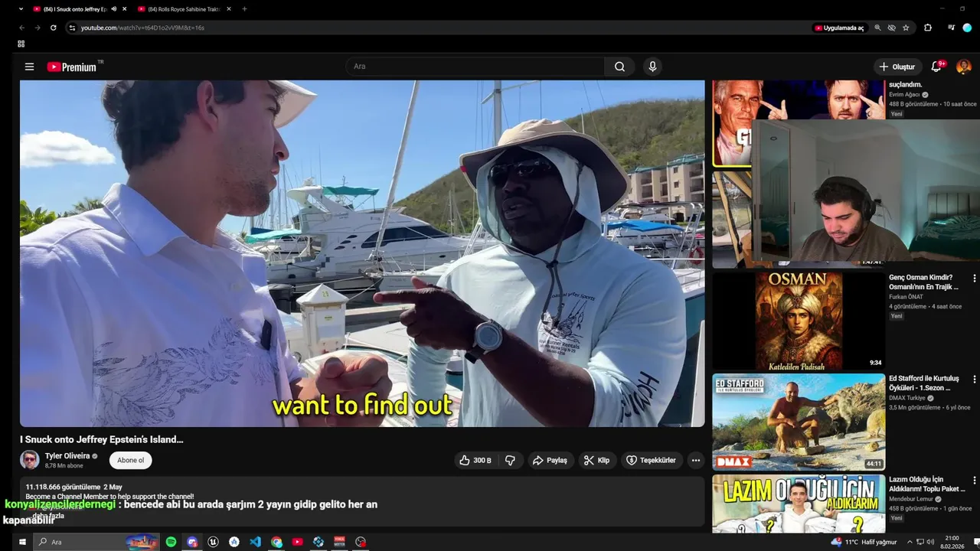Open more actions ellipsis under video
The width and height of the screenshot is (980, 551).
point(695,460)
